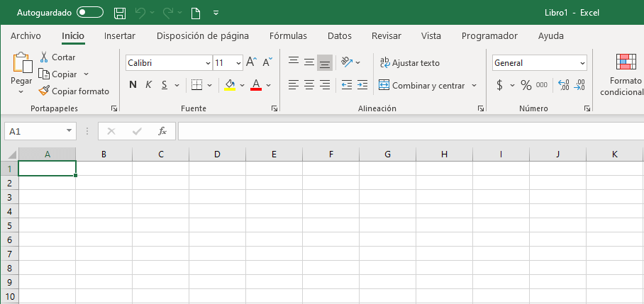This screenshot has height=304, width=644.
Task: Expand underline style dropdown arrow
Action: pyautogui.click(x=177, y=85)
